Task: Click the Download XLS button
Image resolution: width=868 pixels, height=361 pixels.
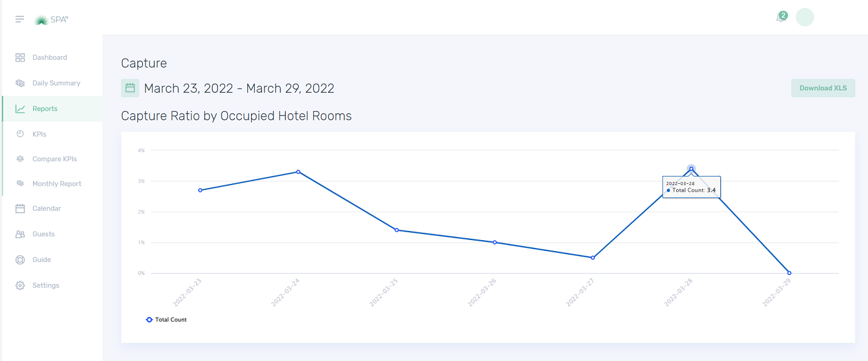Action: click(x=823, y=88)
